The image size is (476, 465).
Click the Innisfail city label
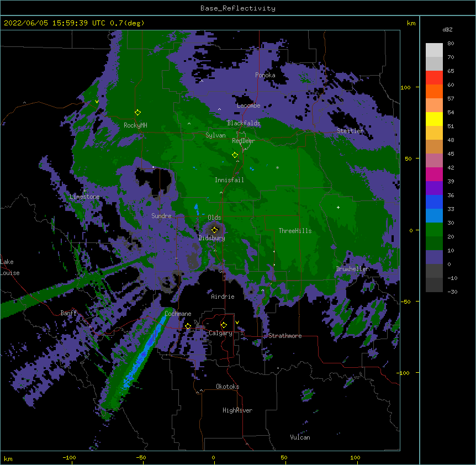(x=229, y=180)
